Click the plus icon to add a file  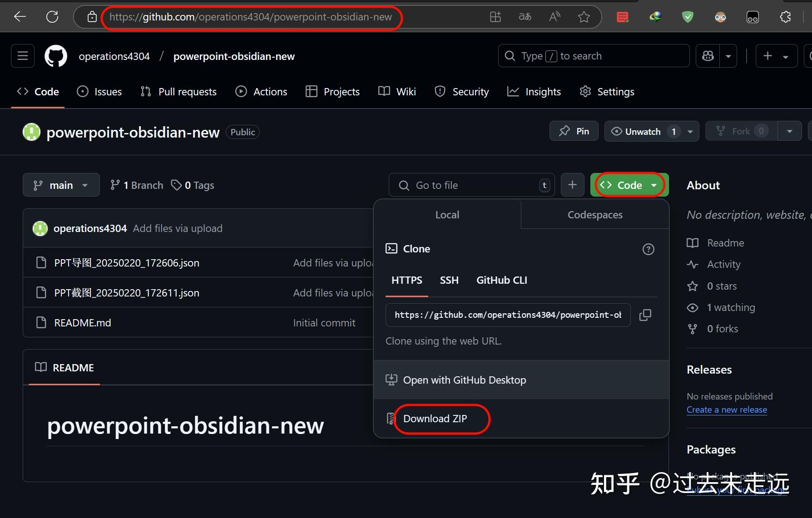pos(572,185)
